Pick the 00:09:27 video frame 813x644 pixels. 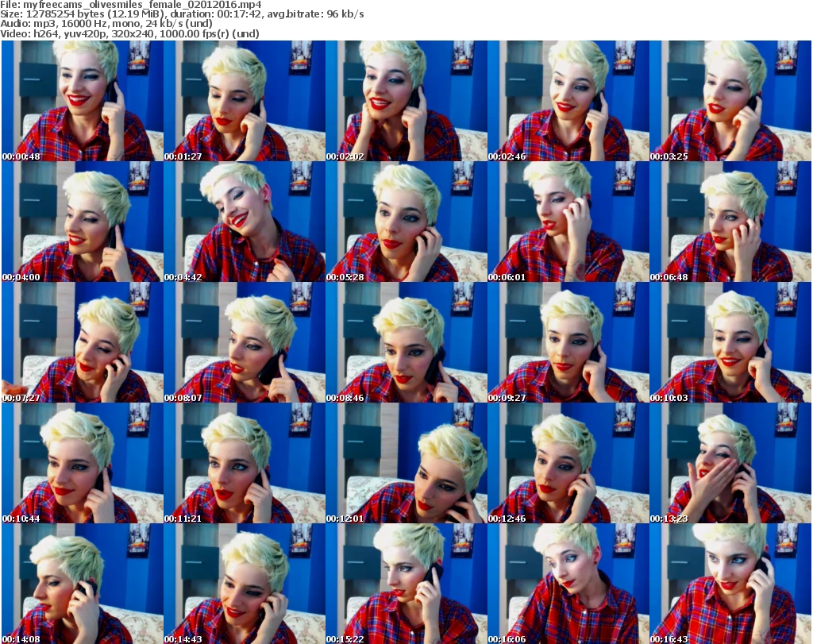point(568,343)
